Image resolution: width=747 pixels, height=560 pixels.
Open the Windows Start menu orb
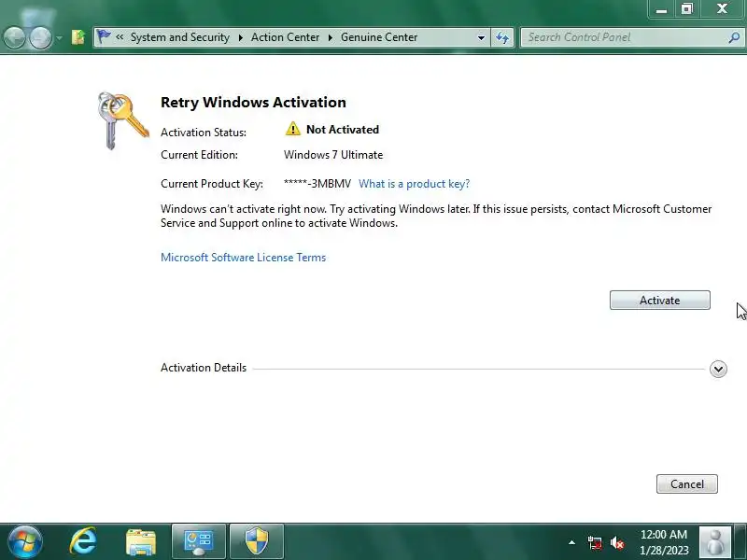pos(25,541)
